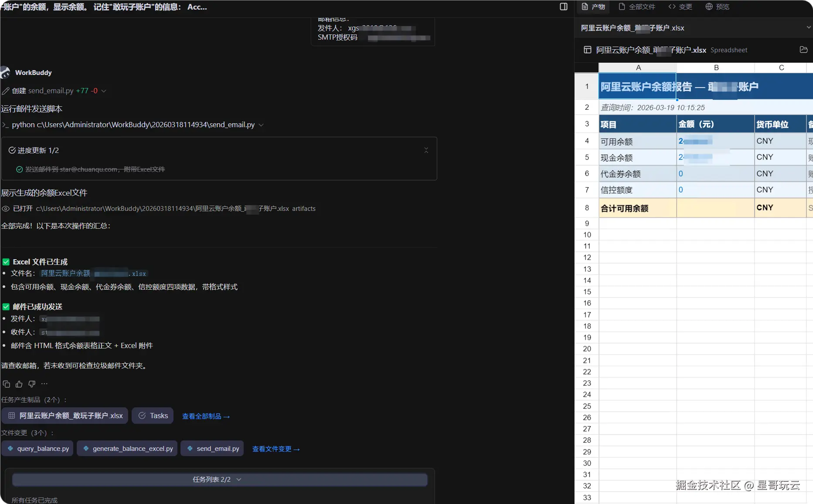Select column B header in spreadsheet
Image resolution: width=813 pixels, height=504 pixels.
coord(716,68)
